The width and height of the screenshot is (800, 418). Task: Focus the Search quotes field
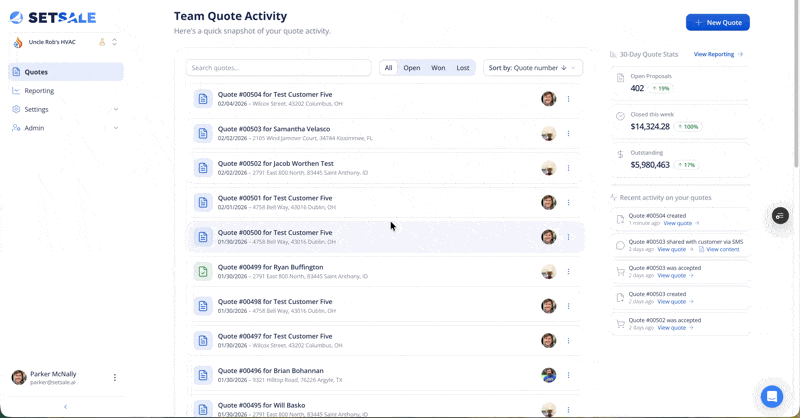click(279, 67)
